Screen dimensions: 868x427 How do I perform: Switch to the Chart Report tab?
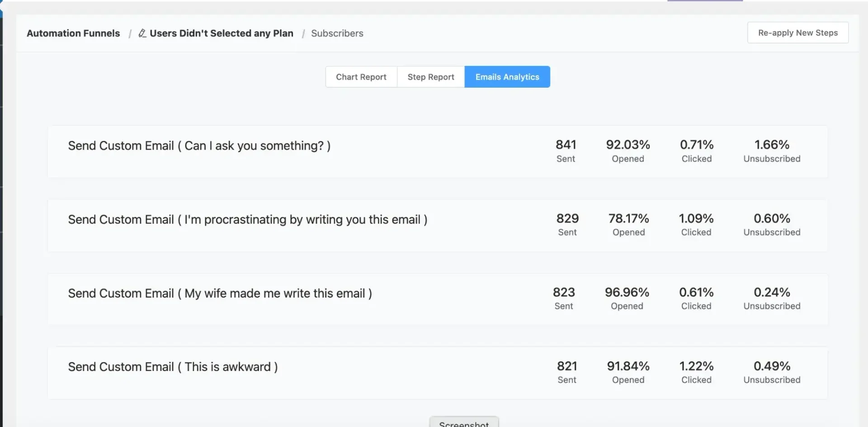click(361, 76)
